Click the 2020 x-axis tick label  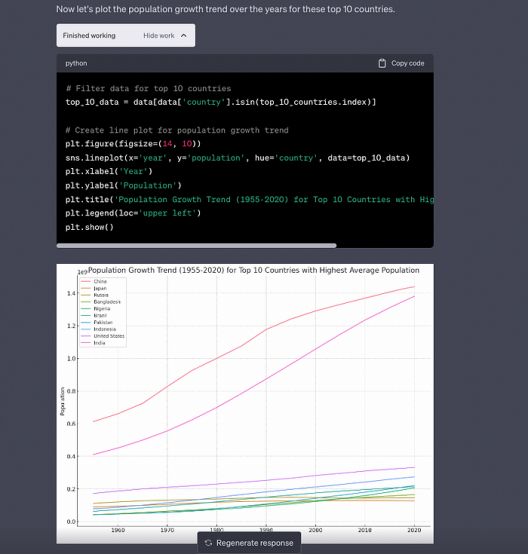pyautogui.click(x=414, y=530)
